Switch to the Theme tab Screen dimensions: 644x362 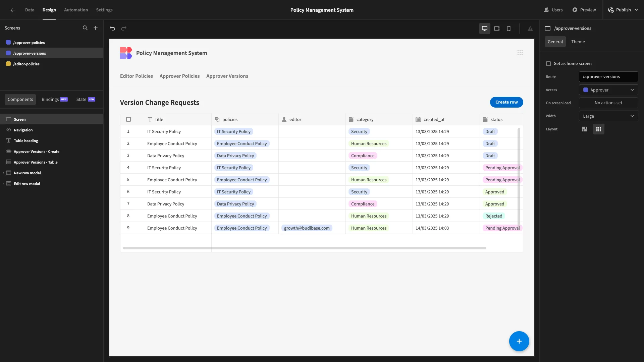(578, 42)
